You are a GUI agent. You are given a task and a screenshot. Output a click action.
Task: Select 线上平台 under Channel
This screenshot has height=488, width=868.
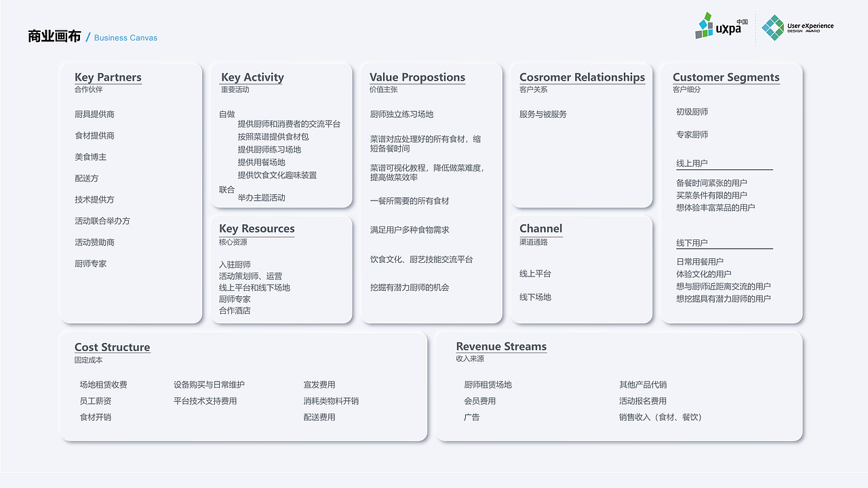point(535,274)
